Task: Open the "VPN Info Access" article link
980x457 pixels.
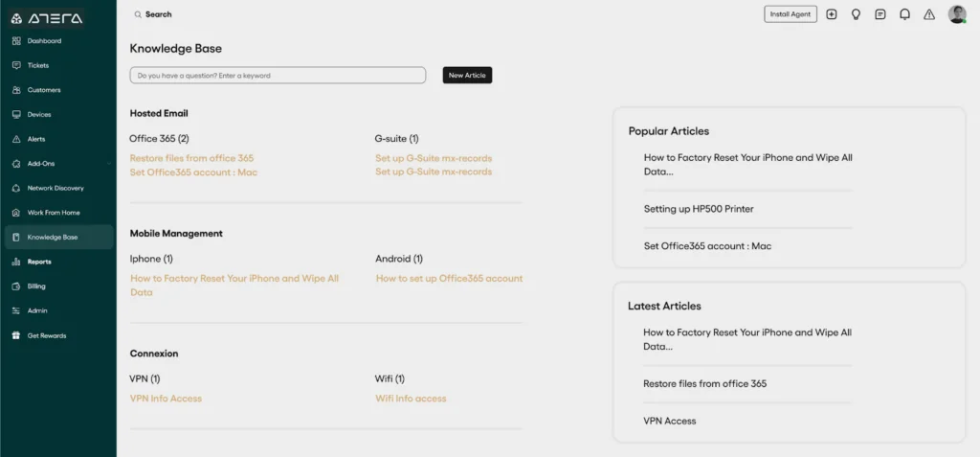Action: 166,399
